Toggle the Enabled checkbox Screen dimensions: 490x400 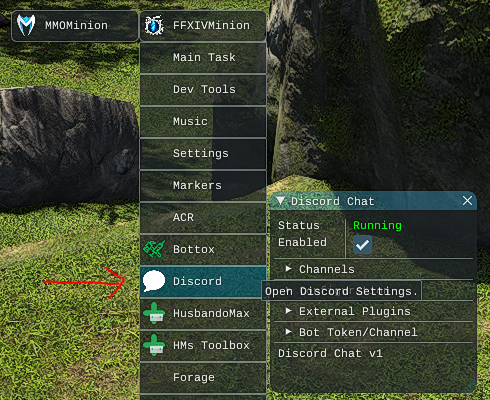[362, 245]
